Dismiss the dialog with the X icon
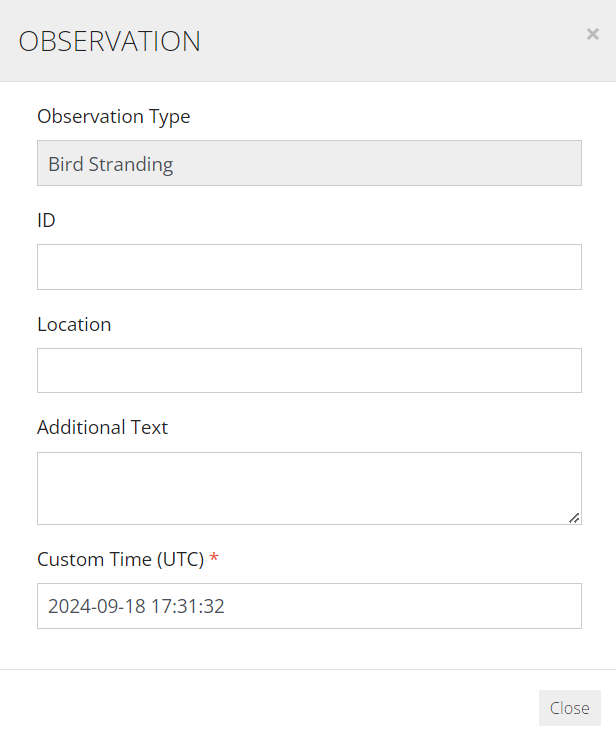 click(592, 34)
